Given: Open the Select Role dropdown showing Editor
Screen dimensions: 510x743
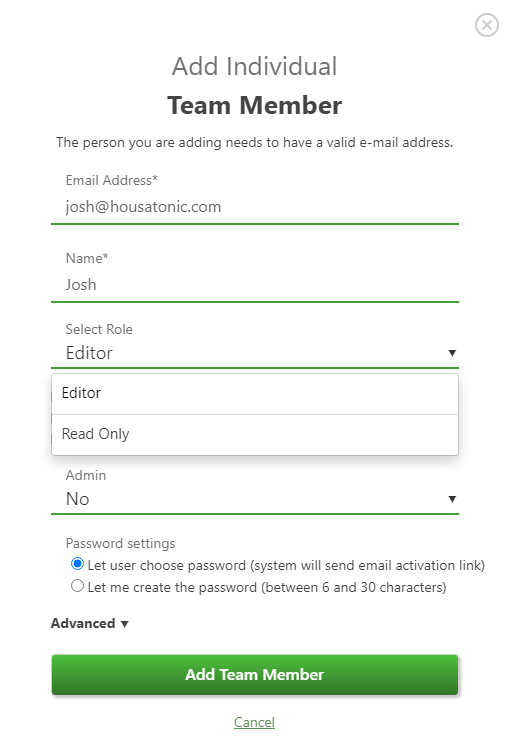Looking at the screenshot, I should click(255, 353).
